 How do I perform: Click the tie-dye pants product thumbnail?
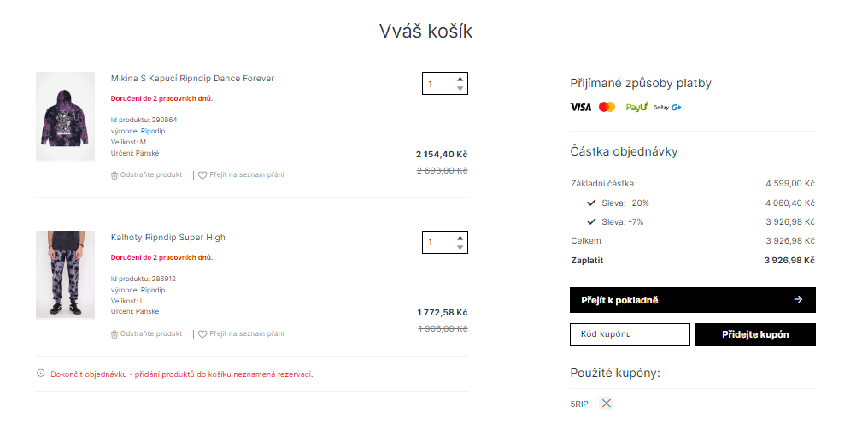[65, 274]
